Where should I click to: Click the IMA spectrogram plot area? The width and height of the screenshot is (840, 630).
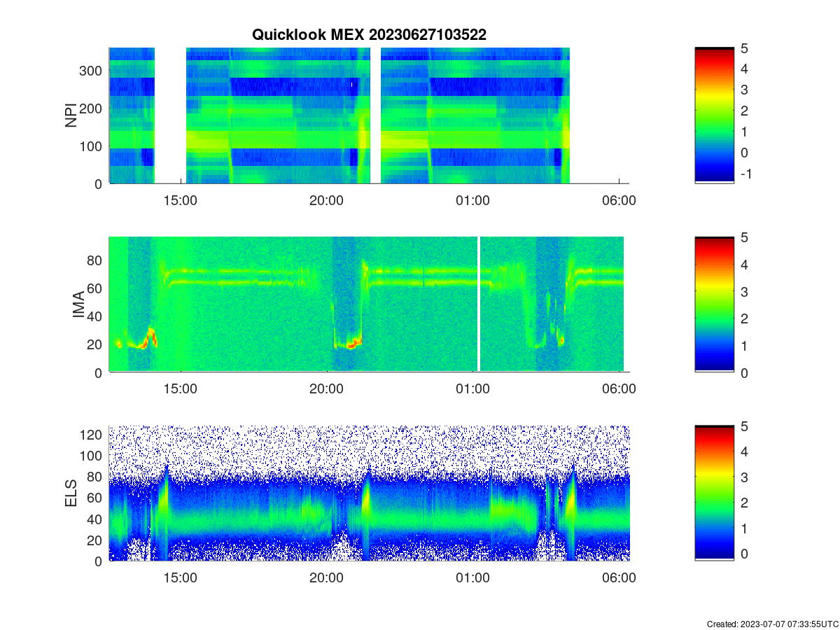(x=369, y=304)
